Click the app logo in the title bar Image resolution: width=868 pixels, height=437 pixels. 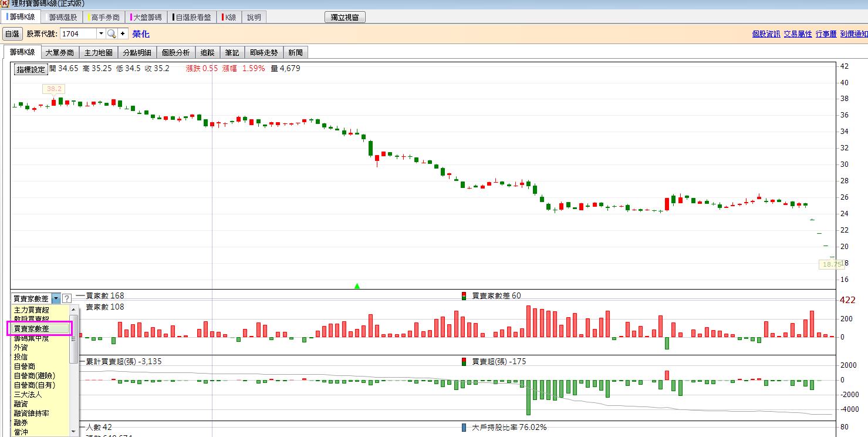coord(5,4)
